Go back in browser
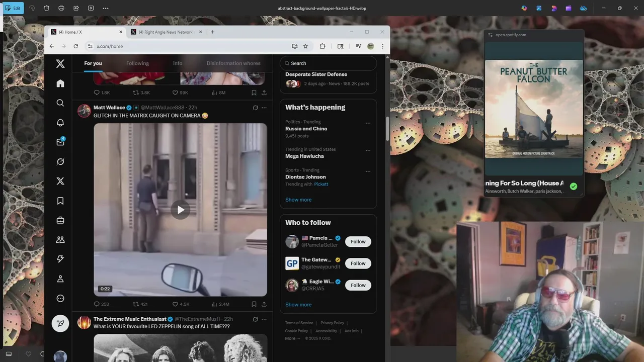 click(x=51, y=46)
